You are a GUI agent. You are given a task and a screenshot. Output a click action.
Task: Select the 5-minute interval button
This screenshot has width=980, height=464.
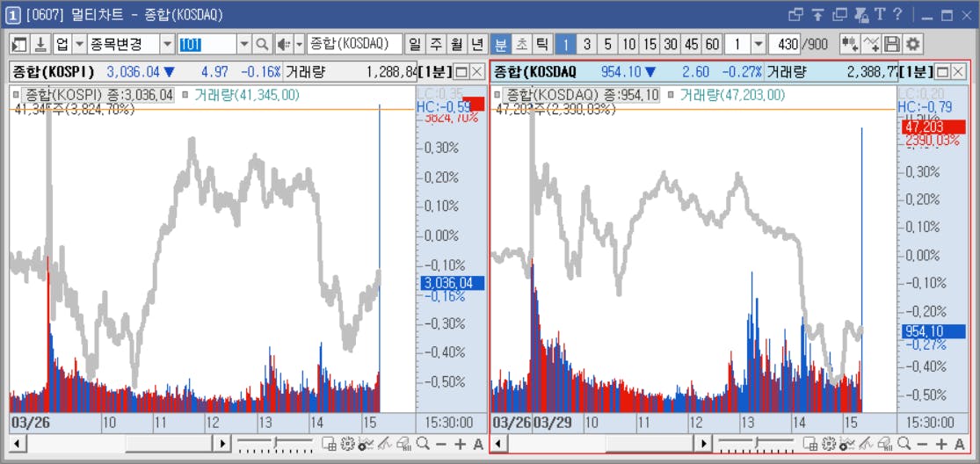[x=607, y=44]
